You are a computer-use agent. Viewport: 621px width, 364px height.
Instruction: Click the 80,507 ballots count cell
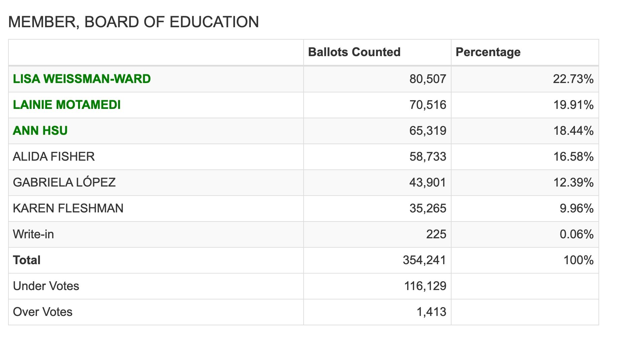point(428,79)
